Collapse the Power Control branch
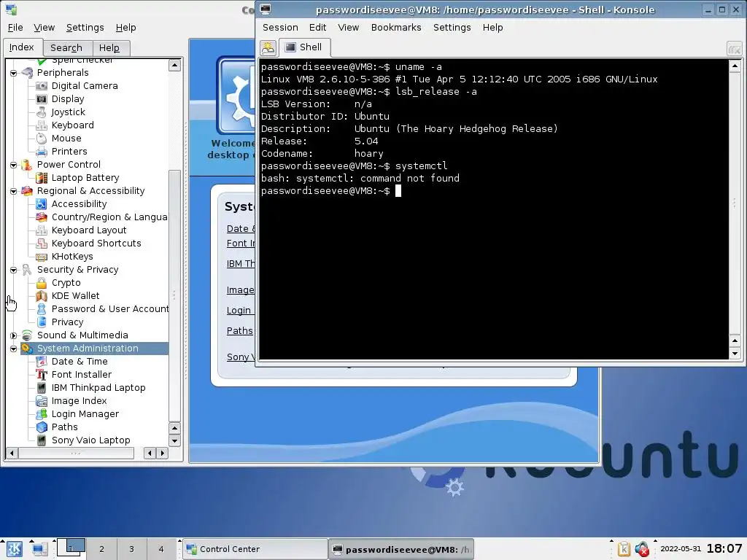This screenshot has height=560, width=747. tap(13, 165)
